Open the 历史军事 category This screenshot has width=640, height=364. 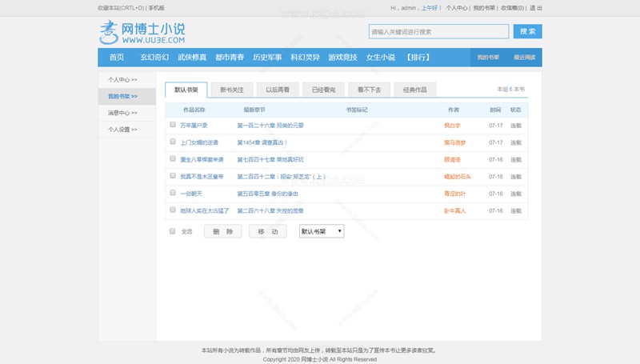tap(267, 58)
